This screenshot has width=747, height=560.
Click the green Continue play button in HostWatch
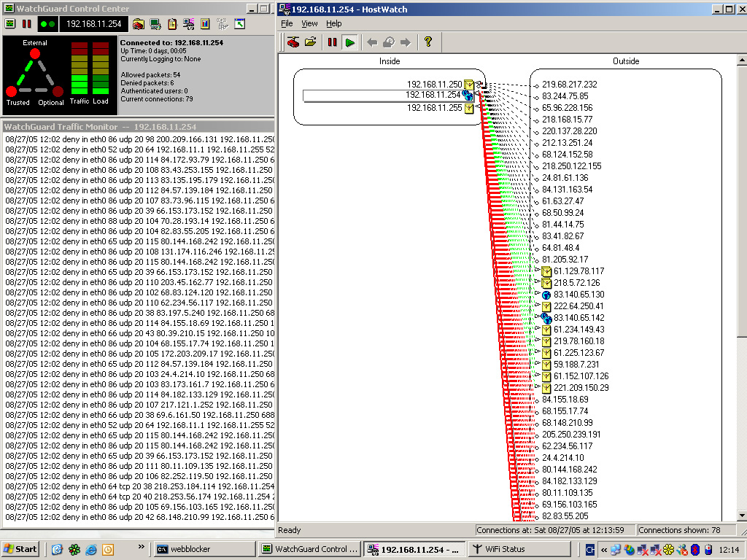point(350,42)
